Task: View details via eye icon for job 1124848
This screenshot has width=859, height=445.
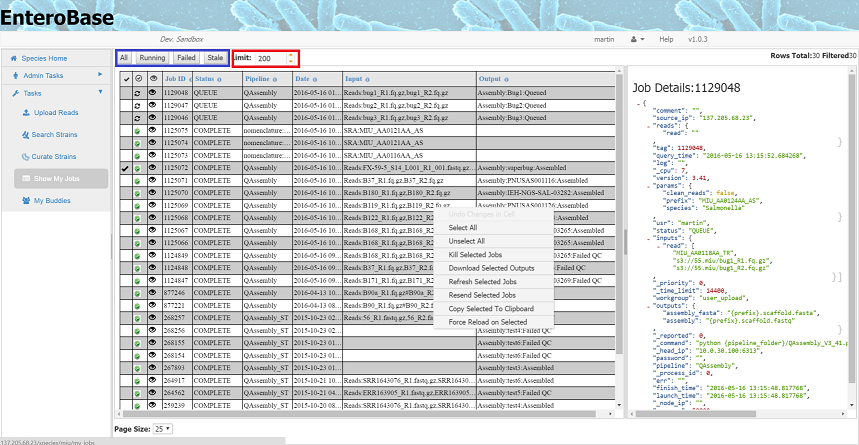Action: 153,268
